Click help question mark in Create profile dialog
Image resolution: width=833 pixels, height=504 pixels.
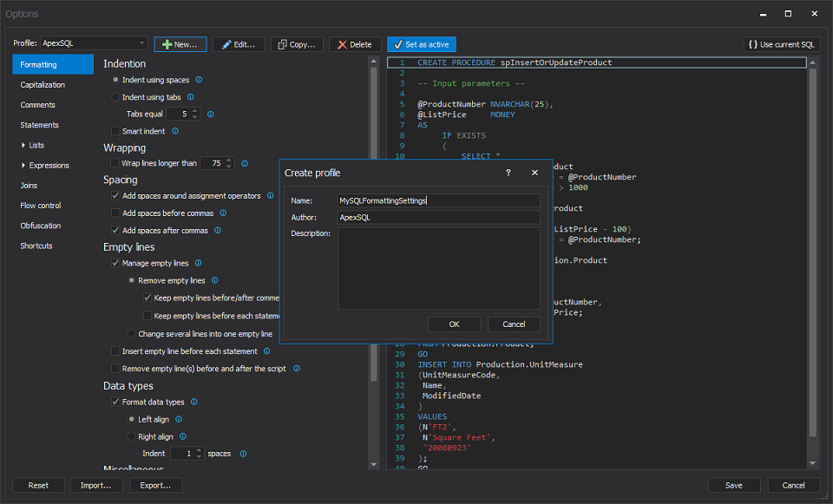pos(508,173)
